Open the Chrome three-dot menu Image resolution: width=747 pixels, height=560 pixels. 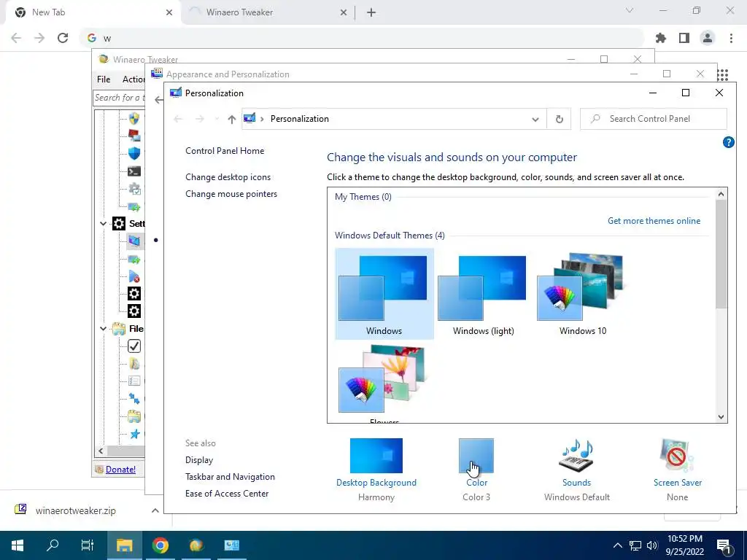[x=731, y=38]
